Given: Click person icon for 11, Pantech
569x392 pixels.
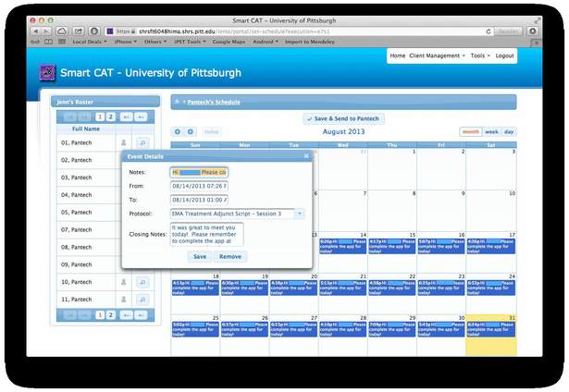Looking at the screenshot, I should [123, 300].
